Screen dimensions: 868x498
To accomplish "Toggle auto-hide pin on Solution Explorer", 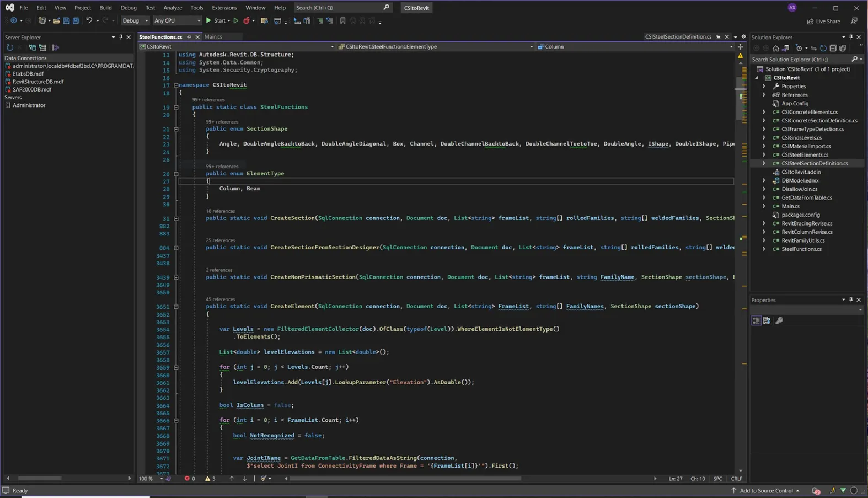I will click(851, 37).
